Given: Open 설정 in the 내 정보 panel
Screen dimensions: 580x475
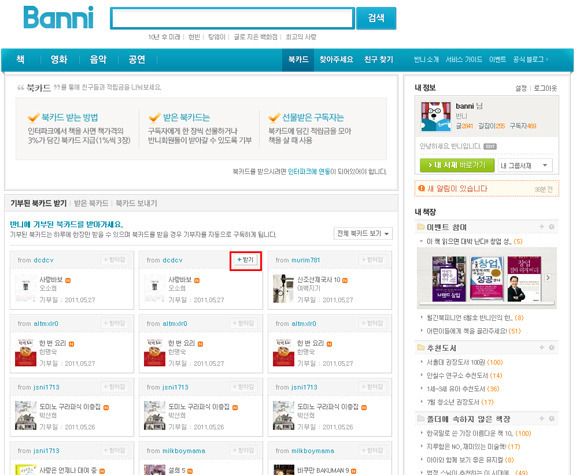Looking at the screenshot, I should (521, 88).
